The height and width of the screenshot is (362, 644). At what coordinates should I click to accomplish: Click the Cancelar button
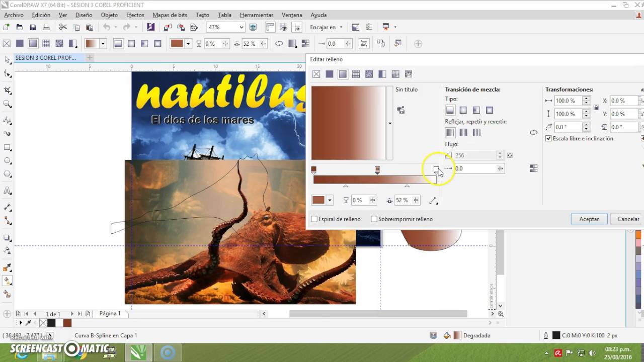[628, 219]
